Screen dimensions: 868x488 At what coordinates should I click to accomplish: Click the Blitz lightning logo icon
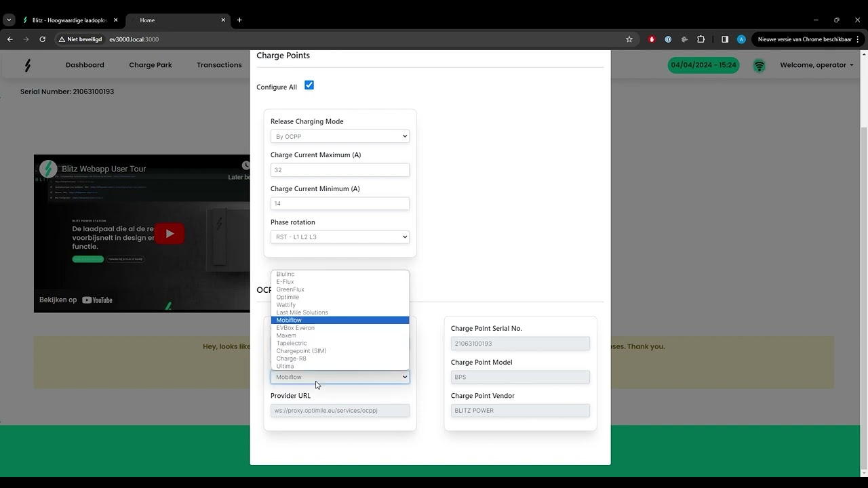coord(28,65)
